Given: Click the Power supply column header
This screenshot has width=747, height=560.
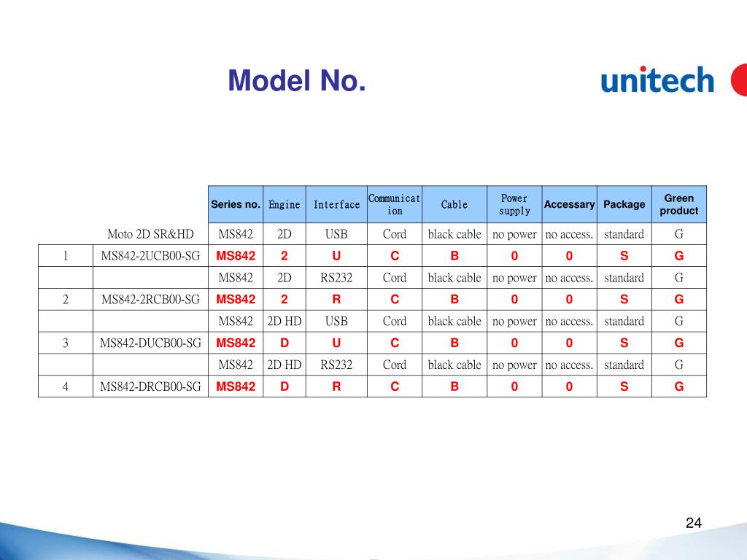Looking at the screenshot, I should (x=514, y=204).
